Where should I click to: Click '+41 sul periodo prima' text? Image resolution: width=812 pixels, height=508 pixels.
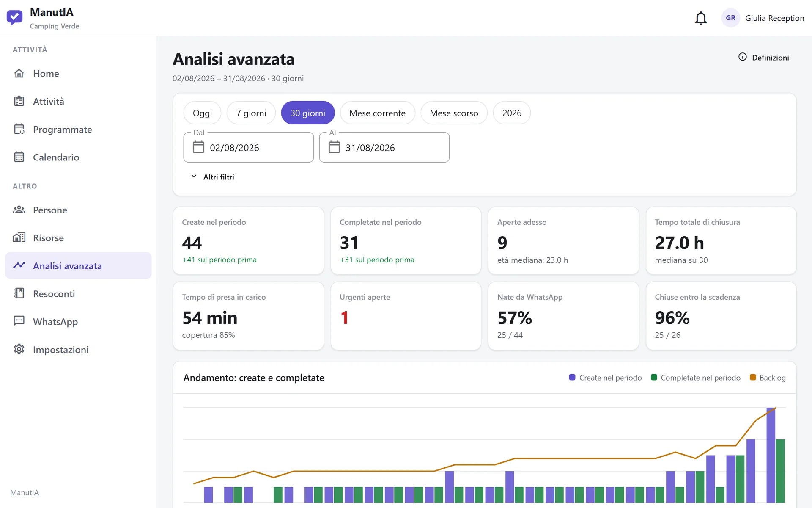[219, 260]
